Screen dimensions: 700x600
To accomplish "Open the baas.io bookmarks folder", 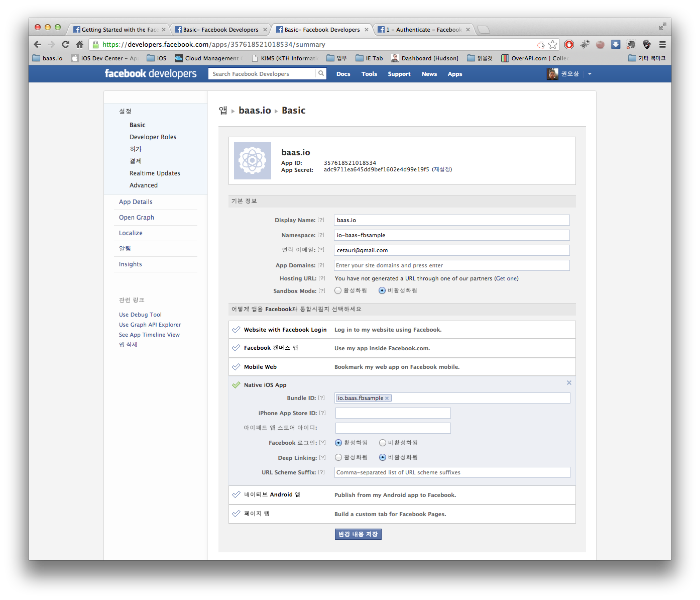I will (x=47, y=58).
